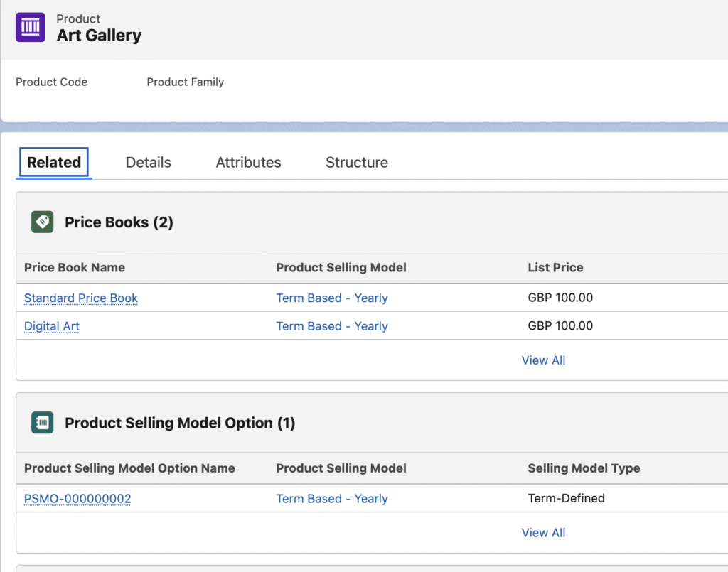View All Product Selling Model Options
Screen dimensions: 728x572
[x=543, y=533]
